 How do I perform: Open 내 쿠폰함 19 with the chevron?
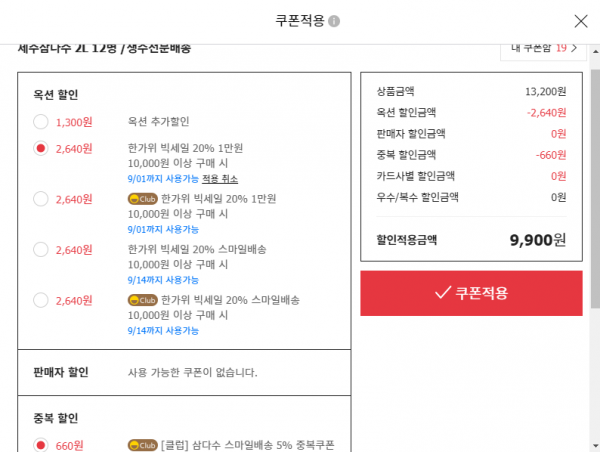coord(543,49)
